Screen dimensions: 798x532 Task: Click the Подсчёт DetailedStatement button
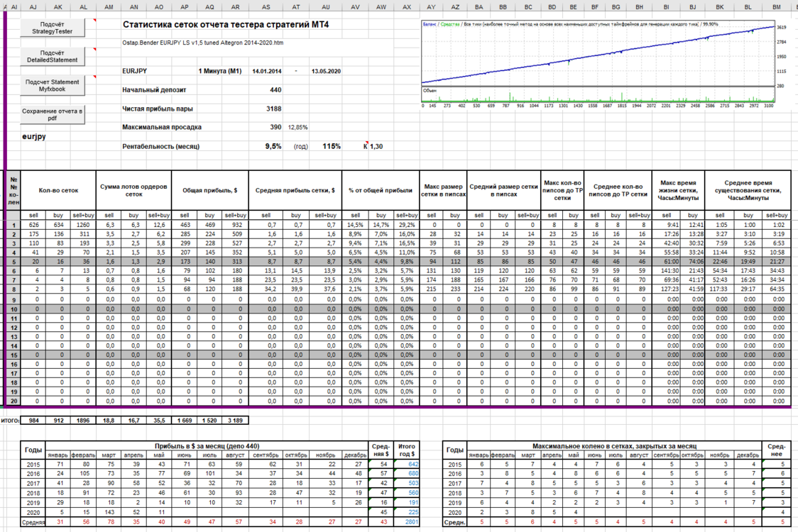[53, 57]
